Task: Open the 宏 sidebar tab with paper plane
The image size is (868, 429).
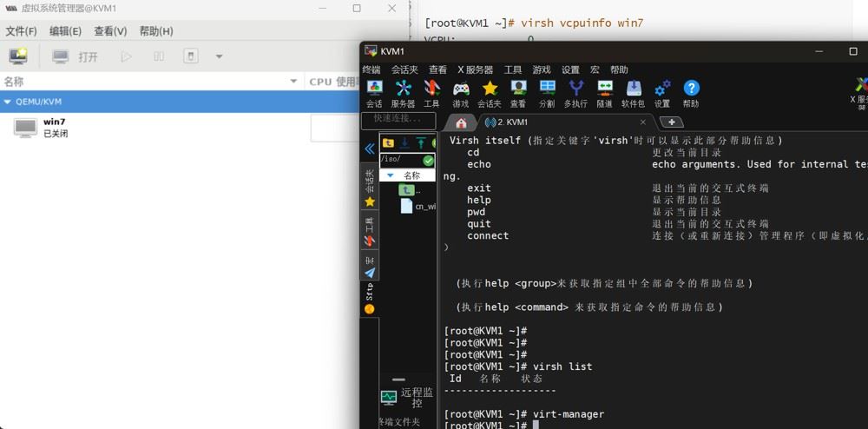Action: (369, 267)
